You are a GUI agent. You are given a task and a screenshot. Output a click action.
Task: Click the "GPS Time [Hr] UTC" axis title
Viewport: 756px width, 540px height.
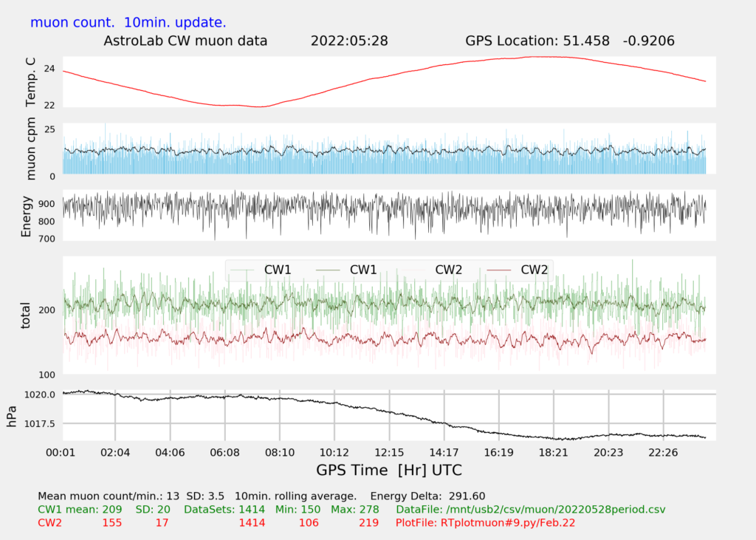point(389,470)
